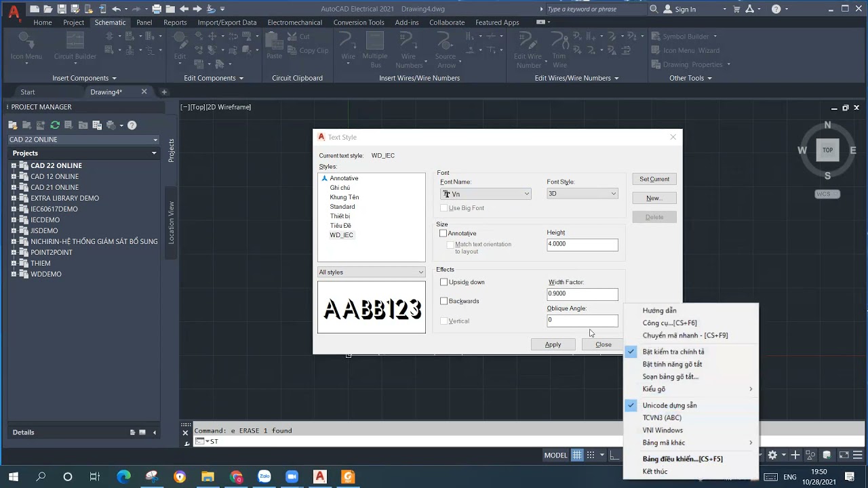Image resolution: width=868 pixels, height=488 pixels.
Task: Switch to the Home ribbon tab
Action: (43, 22)
